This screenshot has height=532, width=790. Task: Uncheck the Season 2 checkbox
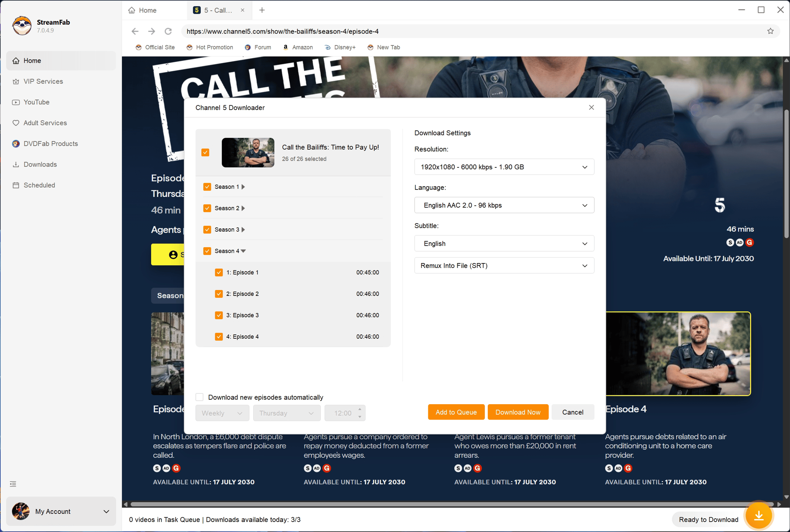(x=207, y=208)
